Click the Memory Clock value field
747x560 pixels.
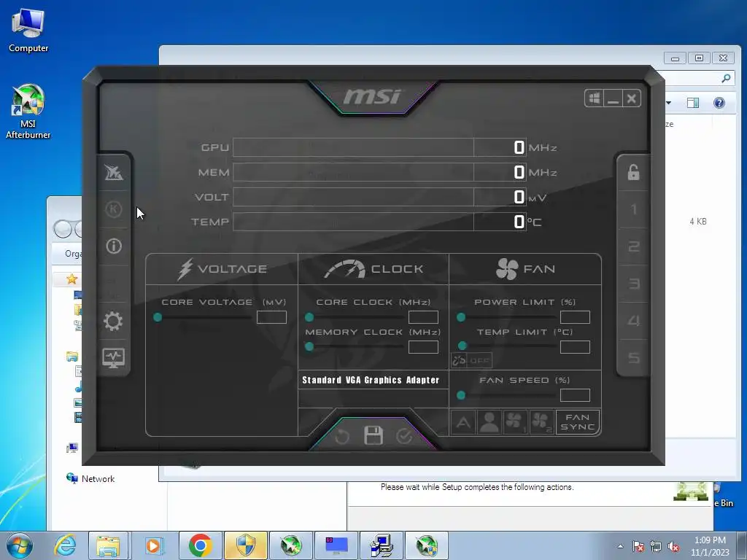coord(424,346)
